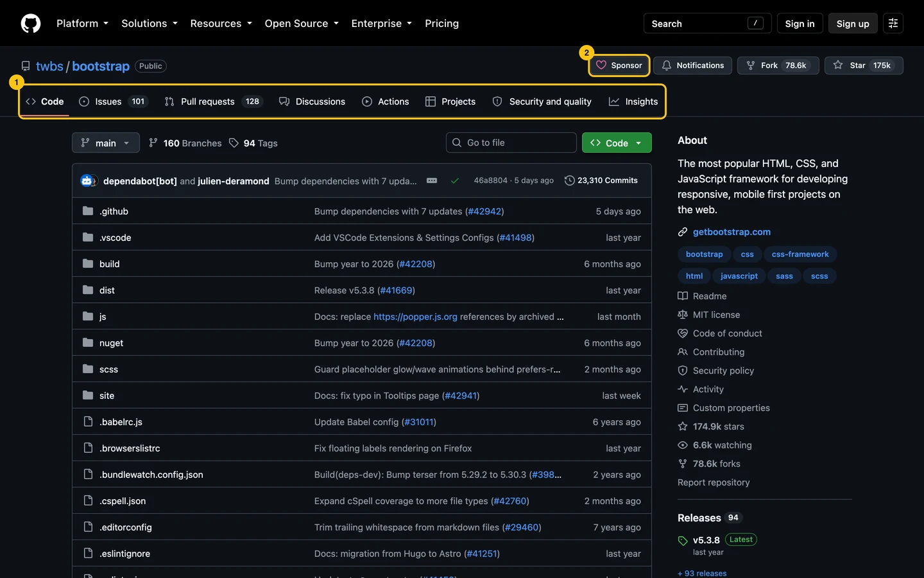The width and height of the screenshot is (924, 578).
Task: Click the dist folder icon
Action: [88, 290]
